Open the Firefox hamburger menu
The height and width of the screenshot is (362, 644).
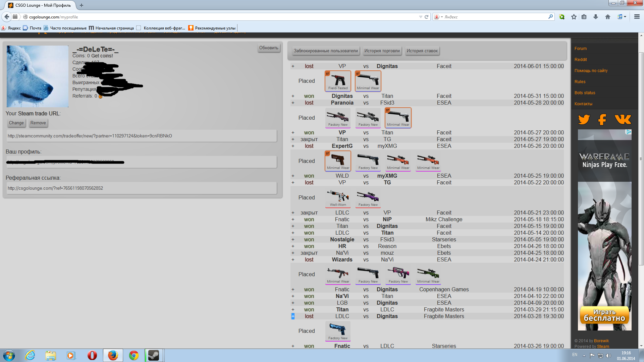(637, 17)
